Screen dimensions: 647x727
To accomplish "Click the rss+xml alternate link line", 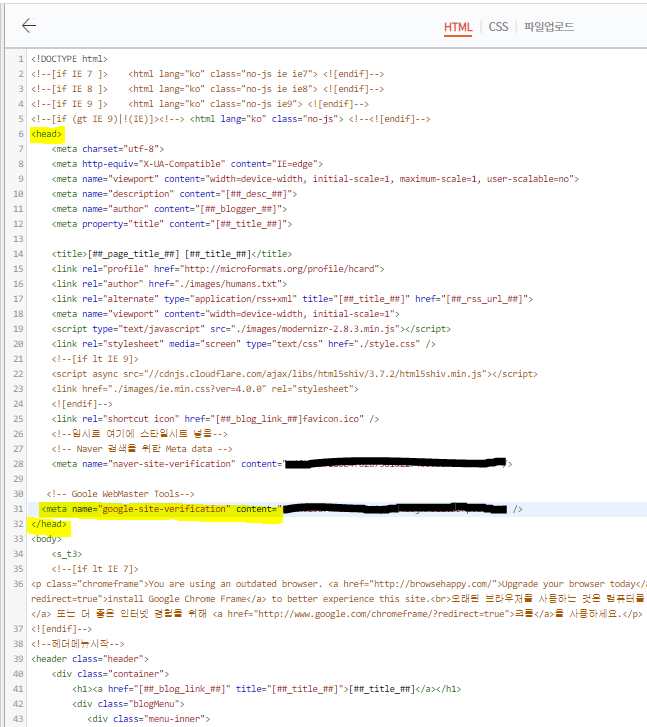I will (292, 299).
